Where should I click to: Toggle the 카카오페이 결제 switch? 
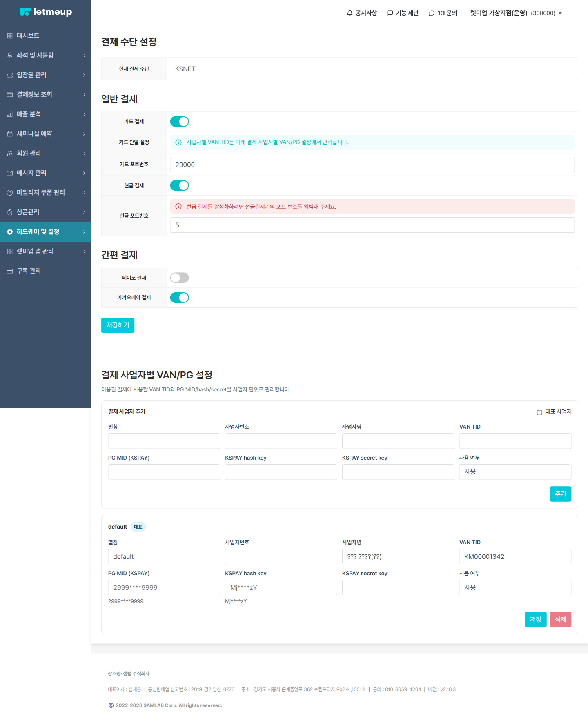pos(179,298)
